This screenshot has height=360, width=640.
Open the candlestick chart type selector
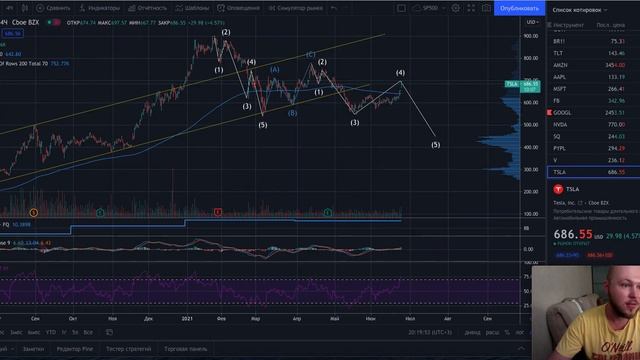[x=25, y=8]
